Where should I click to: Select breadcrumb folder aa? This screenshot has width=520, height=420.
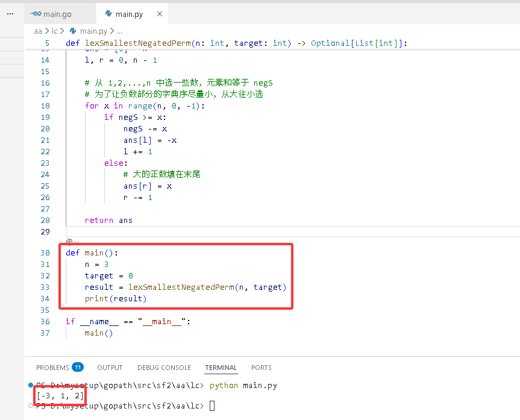[38, 31]
